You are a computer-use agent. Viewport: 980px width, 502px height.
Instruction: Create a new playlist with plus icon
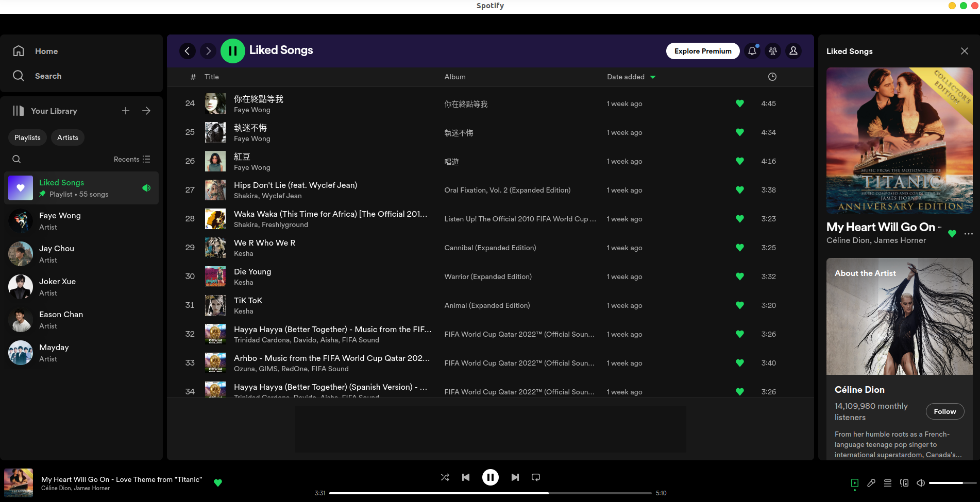[126, 111]
